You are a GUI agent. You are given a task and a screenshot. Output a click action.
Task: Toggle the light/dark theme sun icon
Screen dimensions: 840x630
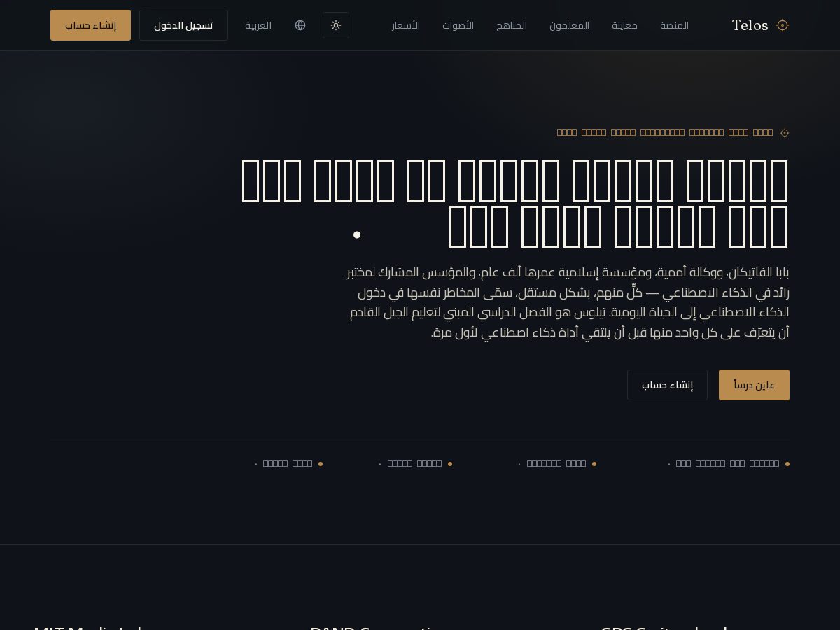tap(336, 25)
